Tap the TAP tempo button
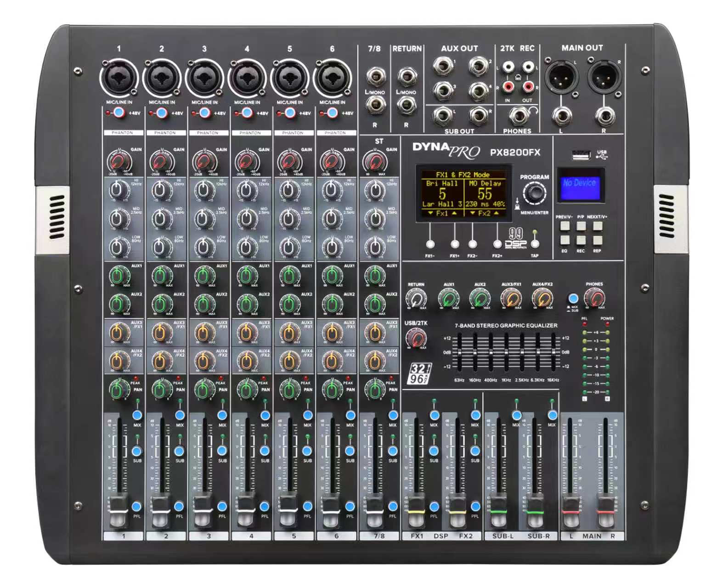This screenshot has height=588, width=723. [535, 244]
